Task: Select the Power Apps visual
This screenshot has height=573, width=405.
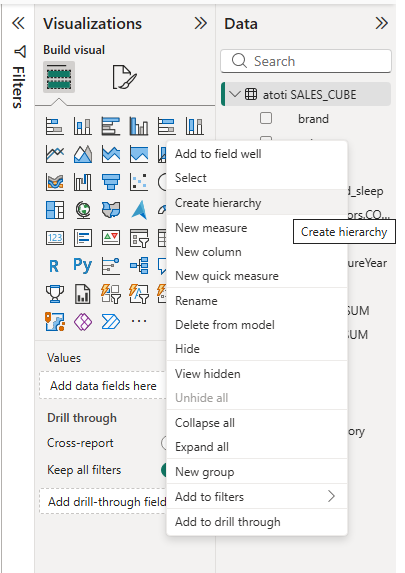Action: point(83,322)
